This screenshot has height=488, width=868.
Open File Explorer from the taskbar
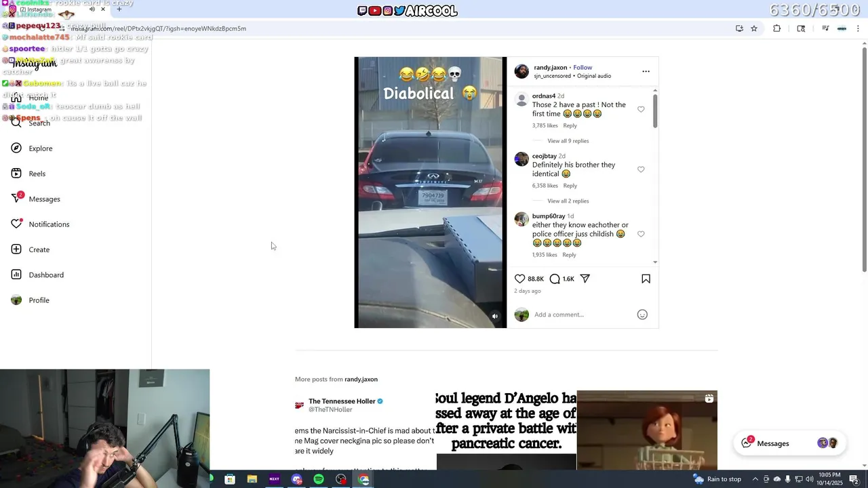(x=252, y=479)
